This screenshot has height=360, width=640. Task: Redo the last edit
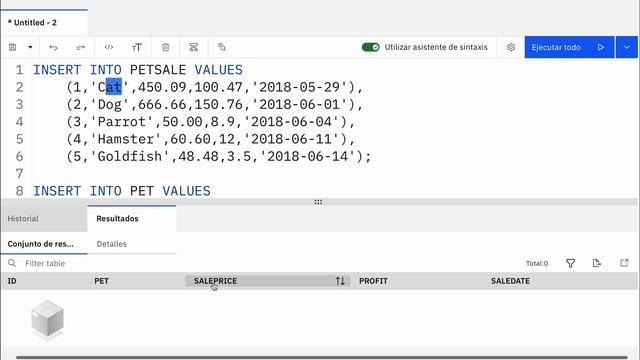[81, 47]
